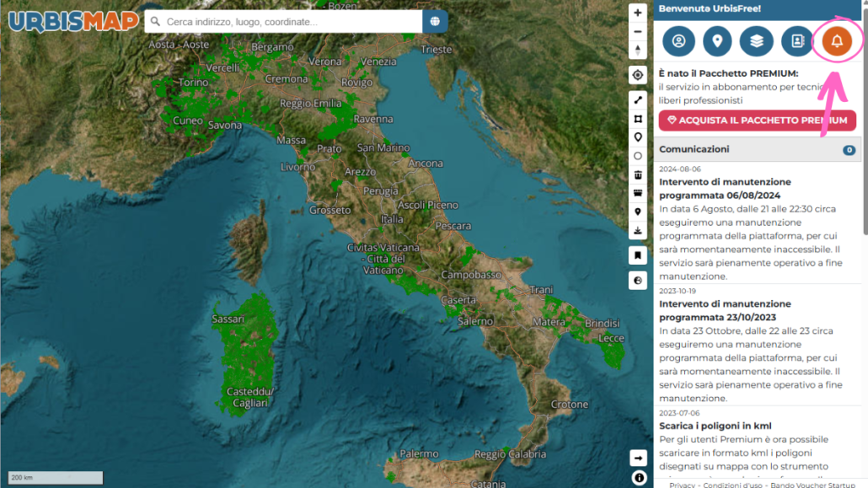The image size is (868, 488).
Task: Collapse side panel with arrow button
Action: click(x=638, y=459)
